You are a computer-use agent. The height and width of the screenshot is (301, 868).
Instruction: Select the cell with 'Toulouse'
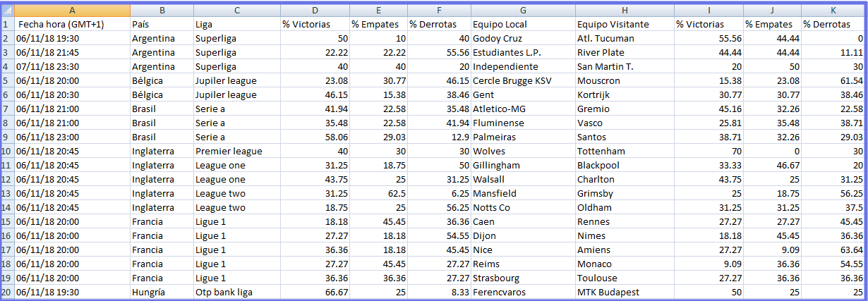[625, 278]
